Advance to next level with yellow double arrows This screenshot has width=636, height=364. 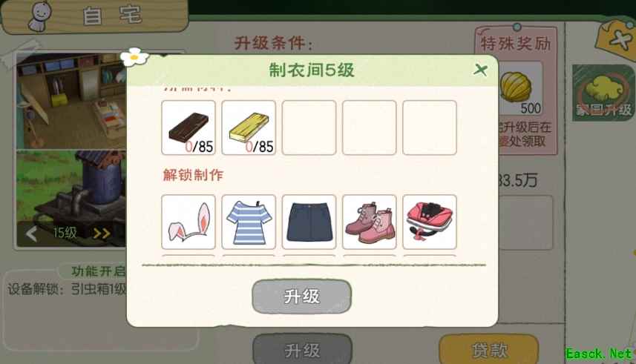[x=102, y=234]
